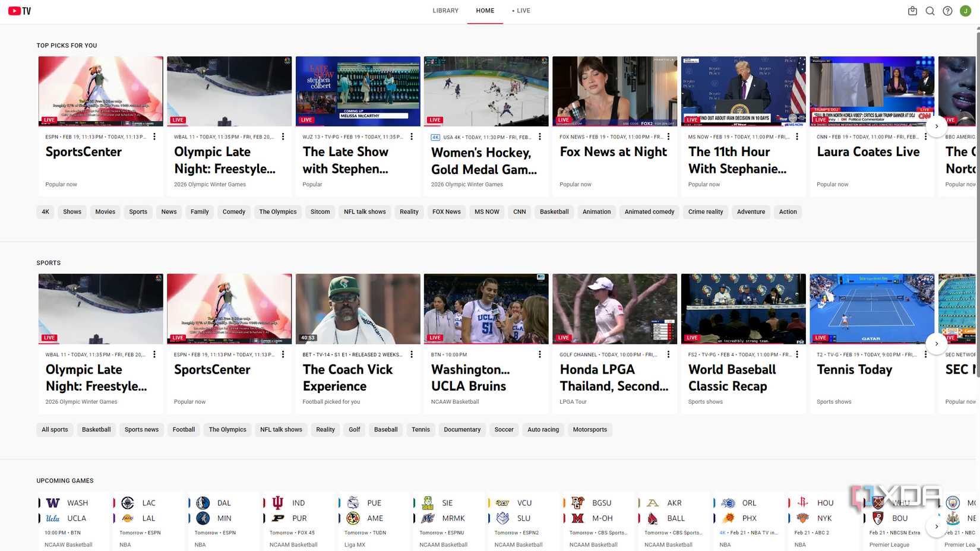Image resolution: width=980 pixels, height=551 pixels.
Task: Select the Action filter chip
Action: pyautogui.click(x=788, y=212)
